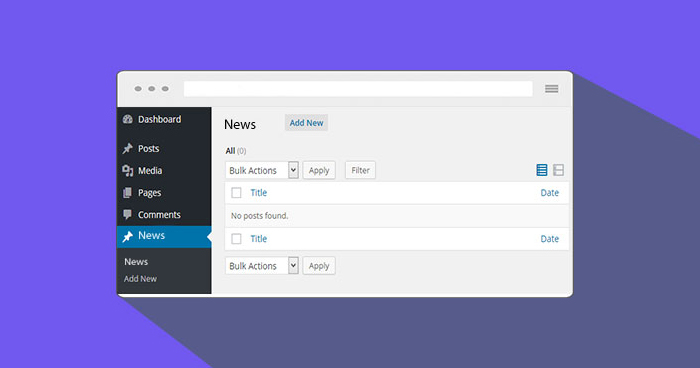Click the Add New button beside News heading
Image resolution: width=700 pixels, height=368 pixels.
click(x=306, y=123)
